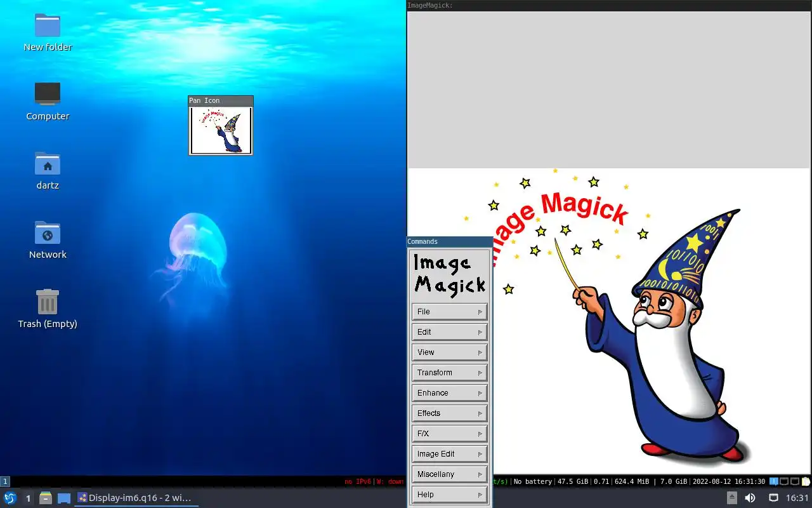Select desktop 1 in the panel pager
The width and height of the screenshot is (812, 508).
point(28,498)
